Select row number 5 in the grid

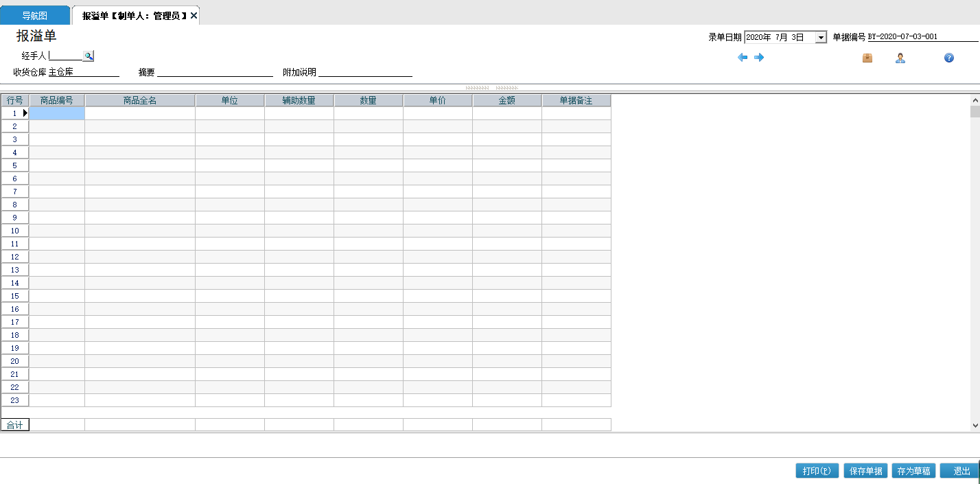(x=15, y=165)
